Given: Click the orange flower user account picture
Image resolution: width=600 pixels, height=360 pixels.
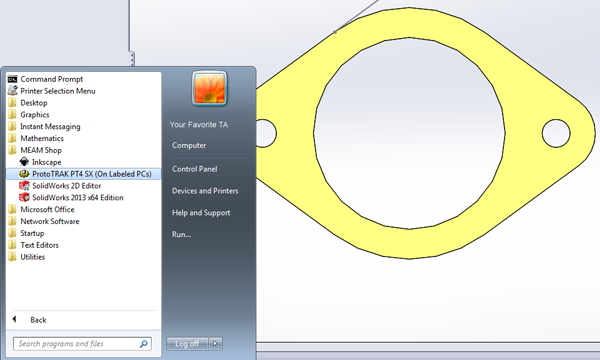Looking at the screenshot, I should [209, 88].
